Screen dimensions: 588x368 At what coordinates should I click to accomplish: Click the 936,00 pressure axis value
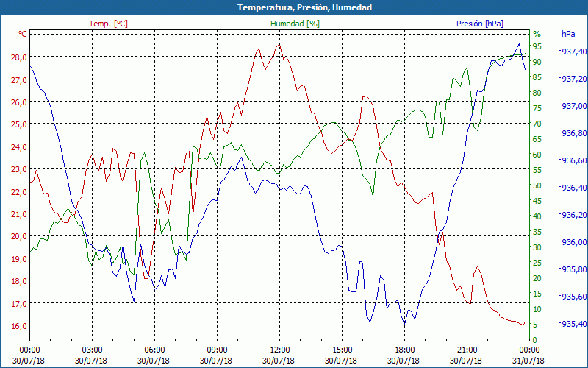pyautogui.click(x=574, y=242)
